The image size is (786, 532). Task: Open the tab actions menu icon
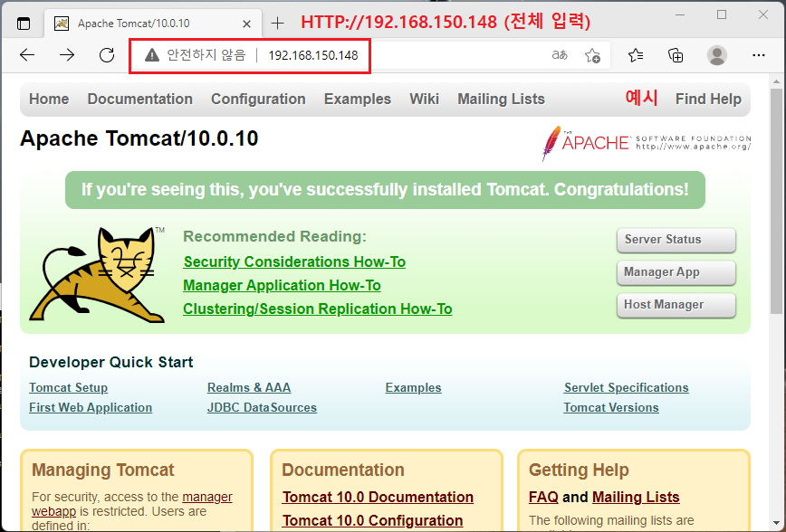click(24, 23)
